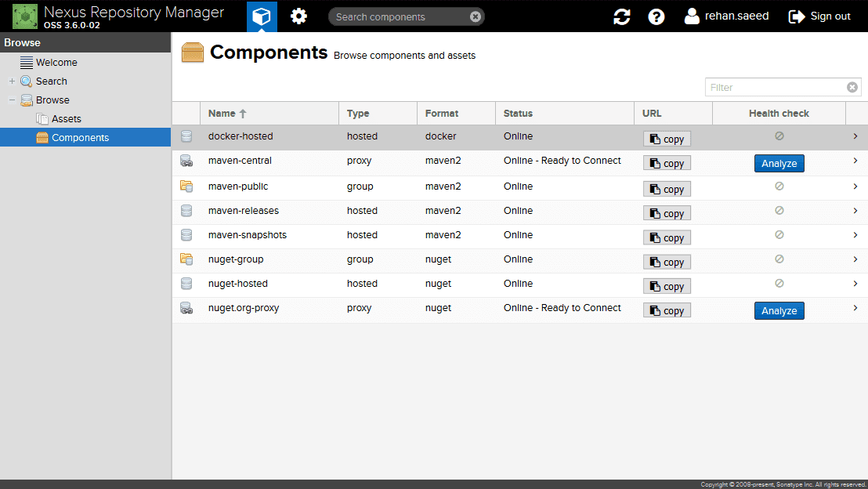Select Welcome in the Browse sidebar

[56, 62]
